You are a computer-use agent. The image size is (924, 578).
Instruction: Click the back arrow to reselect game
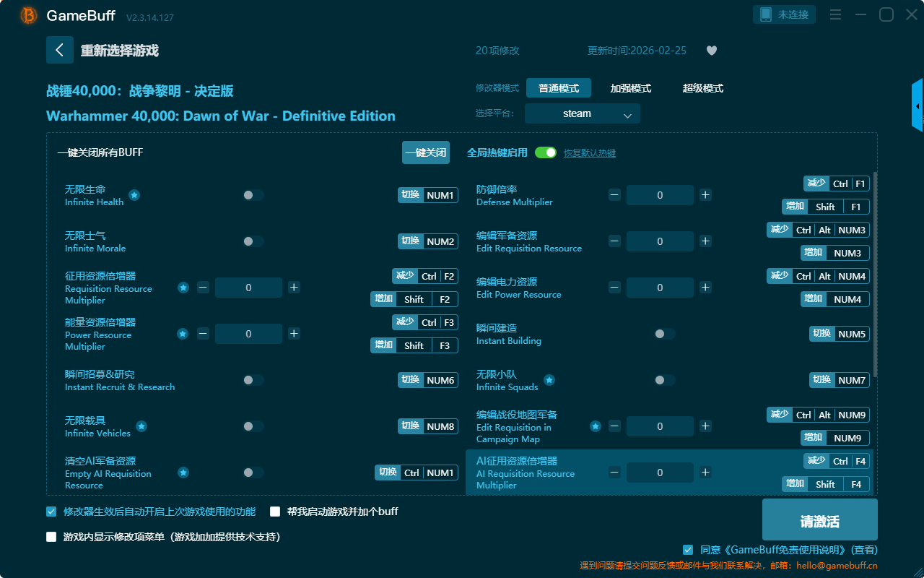59,50
